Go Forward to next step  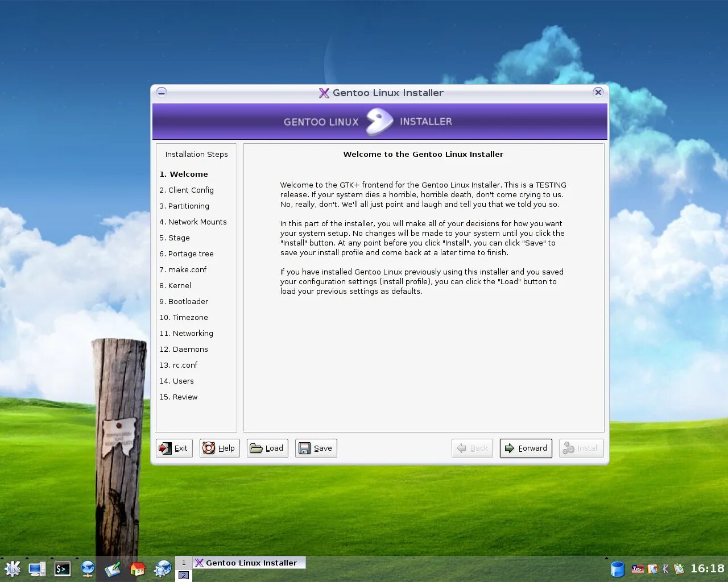(526, 448)
